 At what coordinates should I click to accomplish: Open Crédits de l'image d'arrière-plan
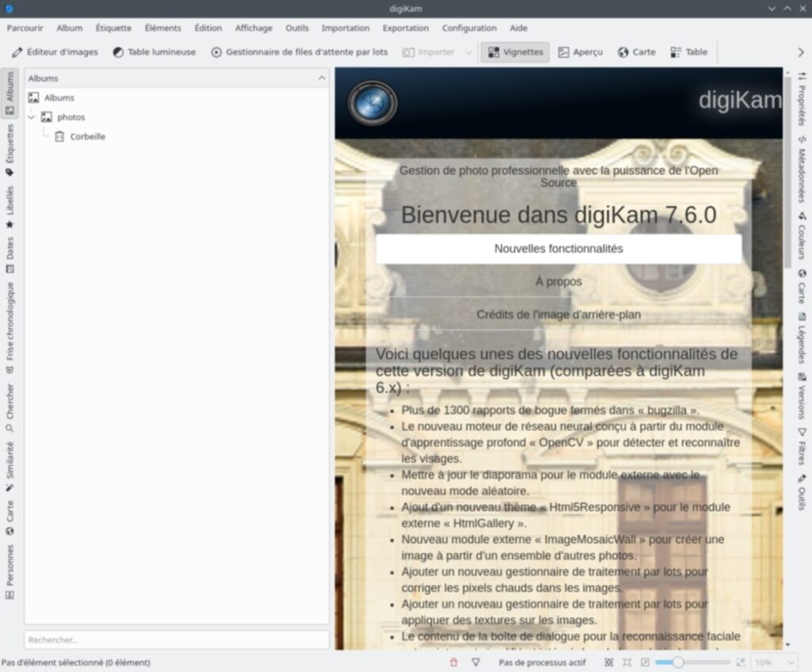click(558, 315)
